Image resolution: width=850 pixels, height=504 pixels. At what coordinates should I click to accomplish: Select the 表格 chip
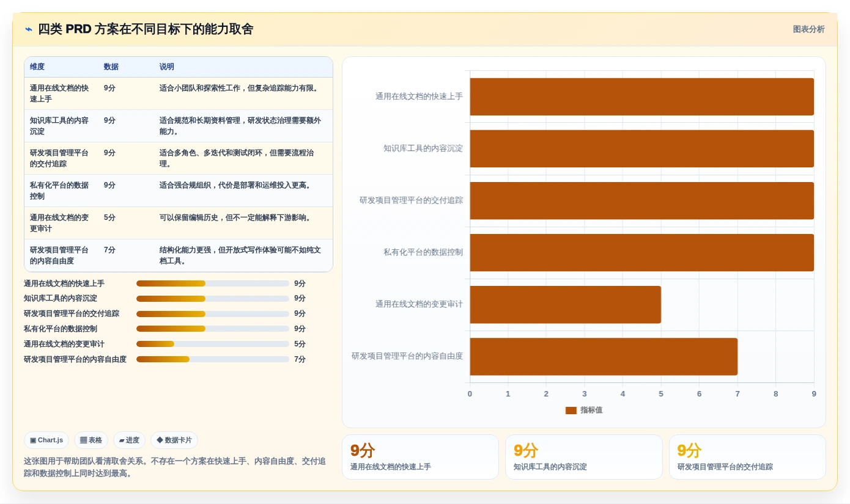pyautogui.click(x=91, y=440)
